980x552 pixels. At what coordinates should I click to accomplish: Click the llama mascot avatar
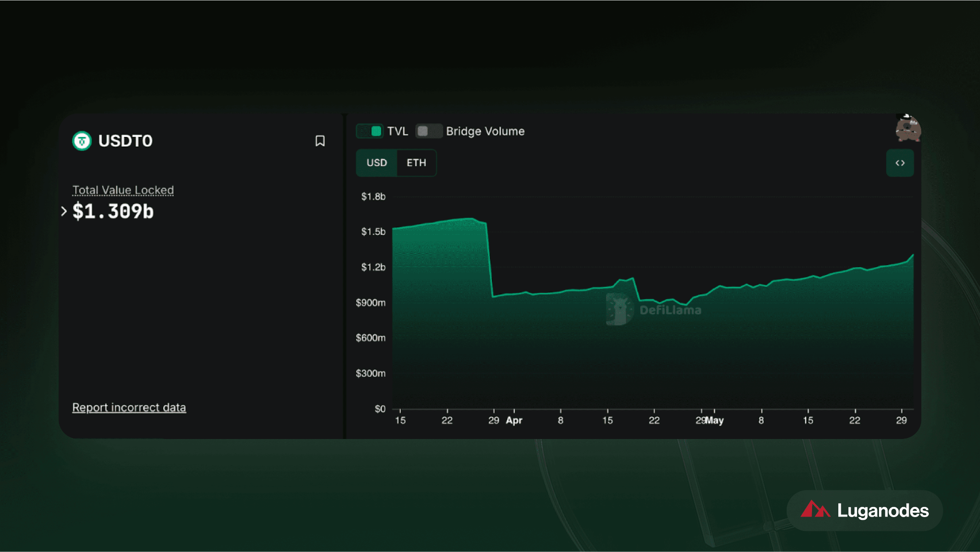coord(908,128)
